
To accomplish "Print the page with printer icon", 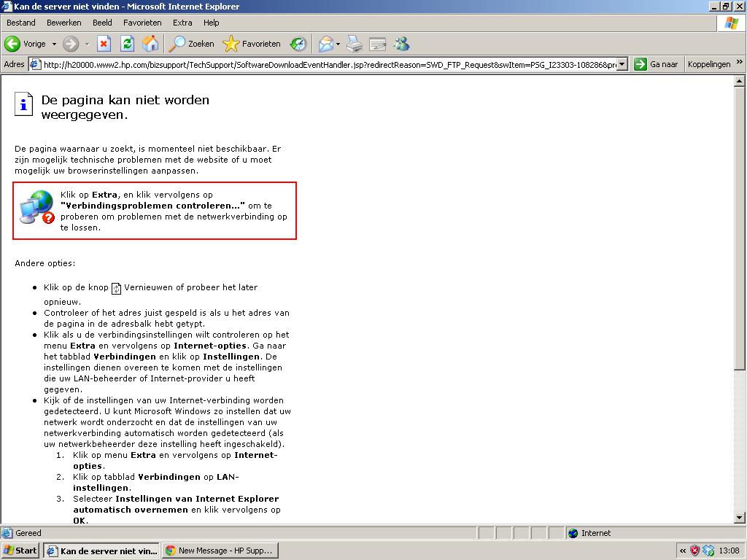I will coord(355,44).
